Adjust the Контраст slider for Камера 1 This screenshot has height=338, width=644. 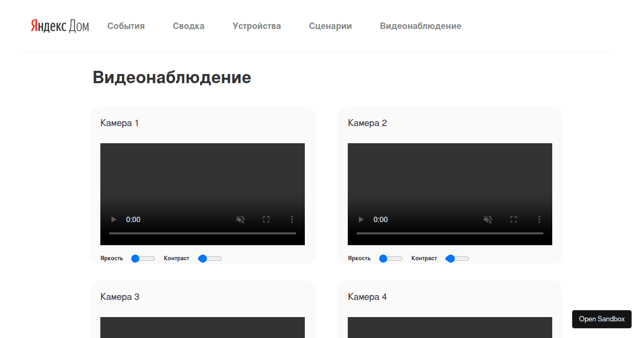[210, 259]
